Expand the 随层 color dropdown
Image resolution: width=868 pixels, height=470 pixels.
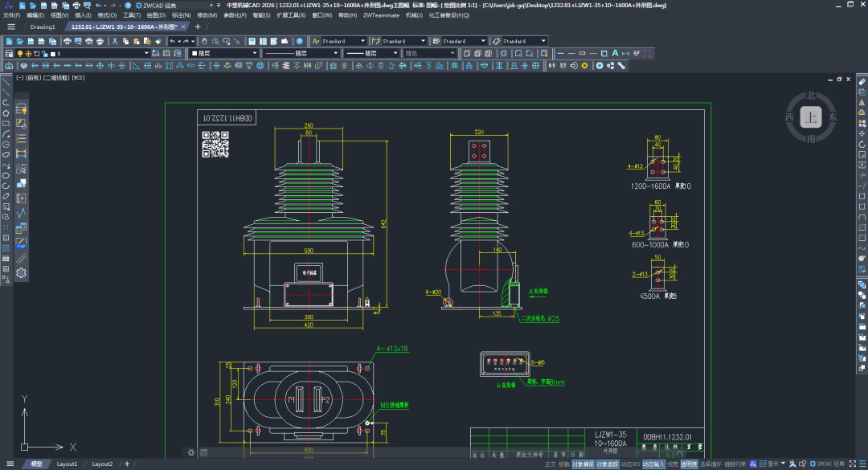(255, 54)
